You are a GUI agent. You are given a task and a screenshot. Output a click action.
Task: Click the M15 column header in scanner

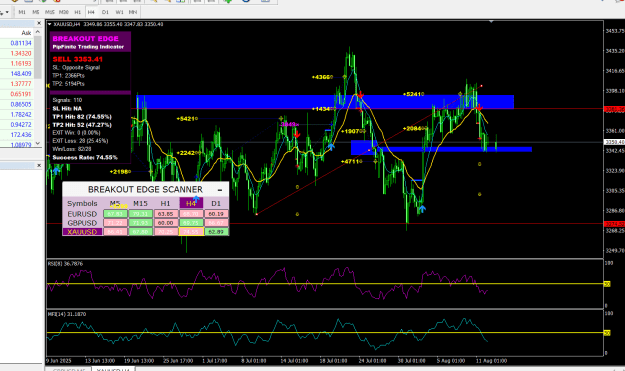(140, 203)
